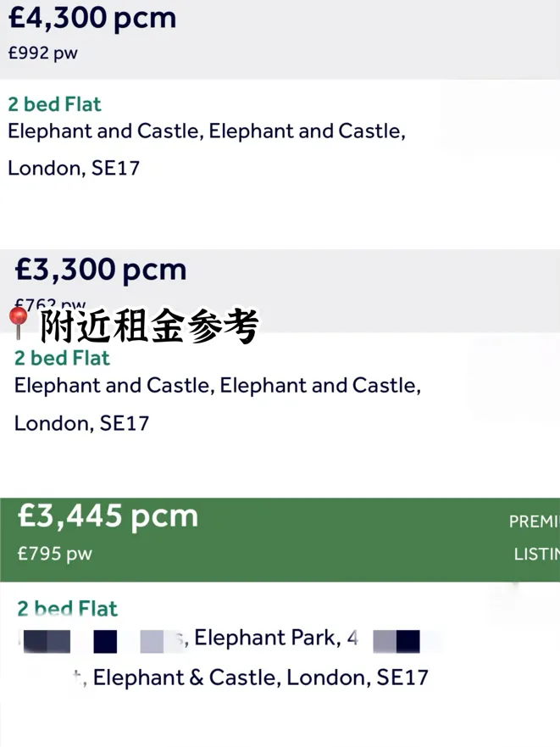Click the £3,445 pcm price
Viewport: 560px width, 747px height.
tap(108, 516)
